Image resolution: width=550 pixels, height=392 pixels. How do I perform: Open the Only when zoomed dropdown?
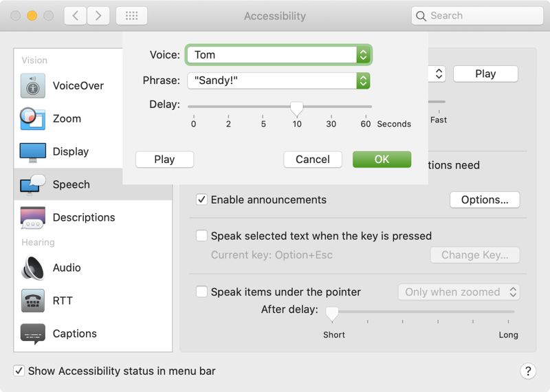point(459,292)
